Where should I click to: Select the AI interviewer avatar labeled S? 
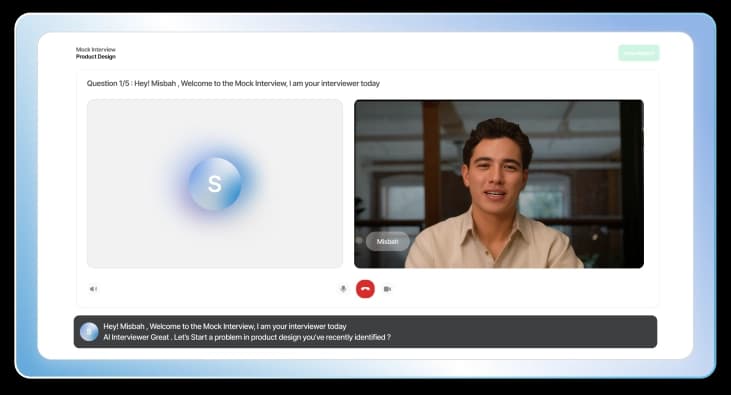point(215,184)
